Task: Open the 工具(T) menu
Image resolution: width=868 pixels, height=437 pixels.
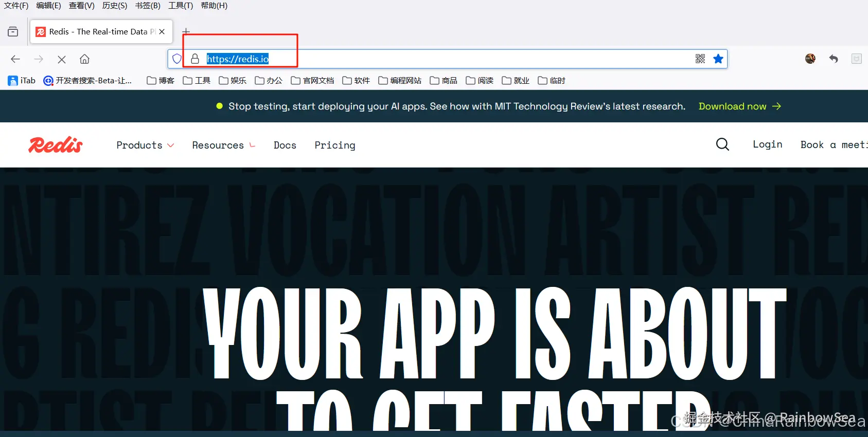Action: [x=181, y=6]
